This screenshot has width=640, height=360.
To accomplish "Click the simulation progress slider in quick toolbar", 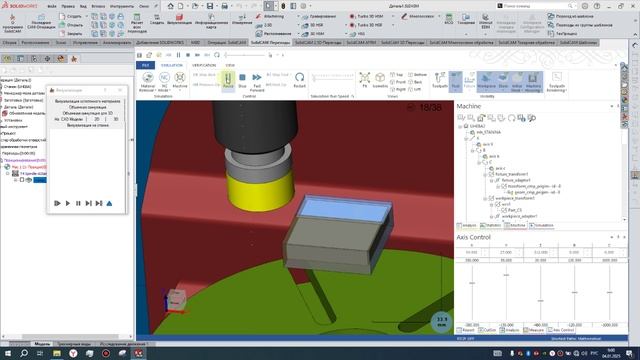I will [x=245, y=55].
